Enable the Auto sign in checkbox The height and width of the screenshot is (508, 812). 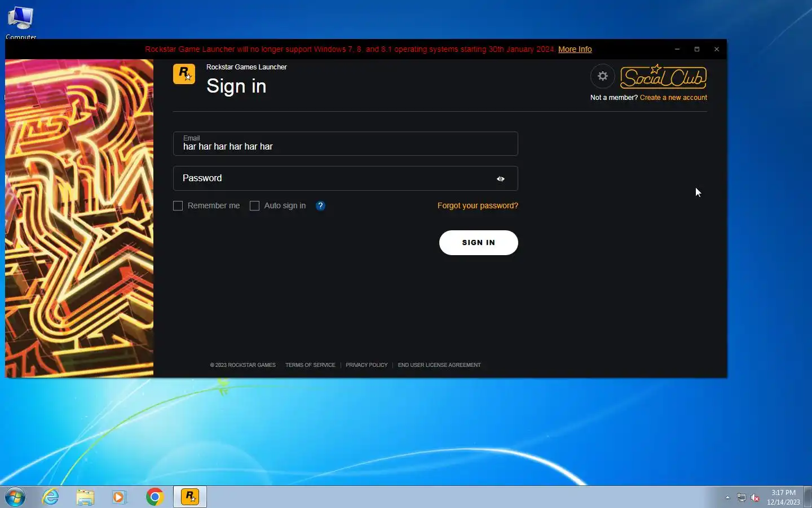pyautogui.click(x=254, y=205)
